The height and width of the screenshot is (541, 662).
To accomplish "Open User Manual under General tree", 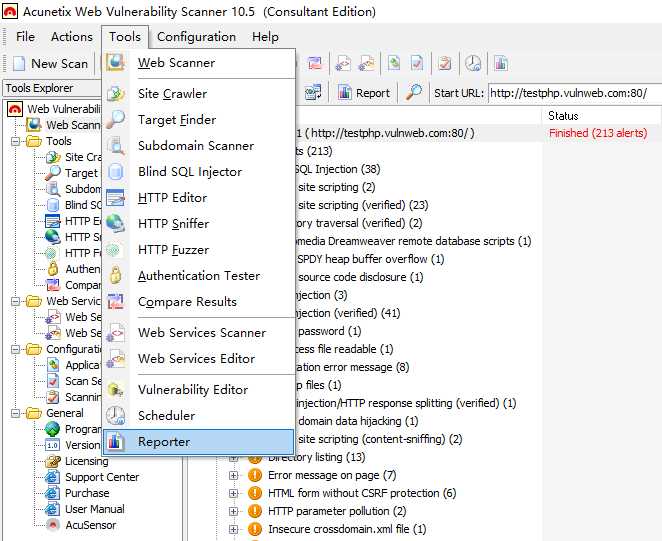I will [x=85, y=509].
